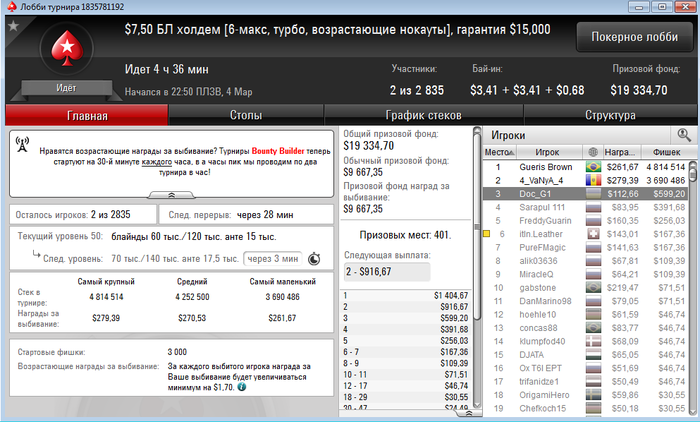Select player hoehle10
The width and height of the screenshot is (700, 422).
click(585, 314)
